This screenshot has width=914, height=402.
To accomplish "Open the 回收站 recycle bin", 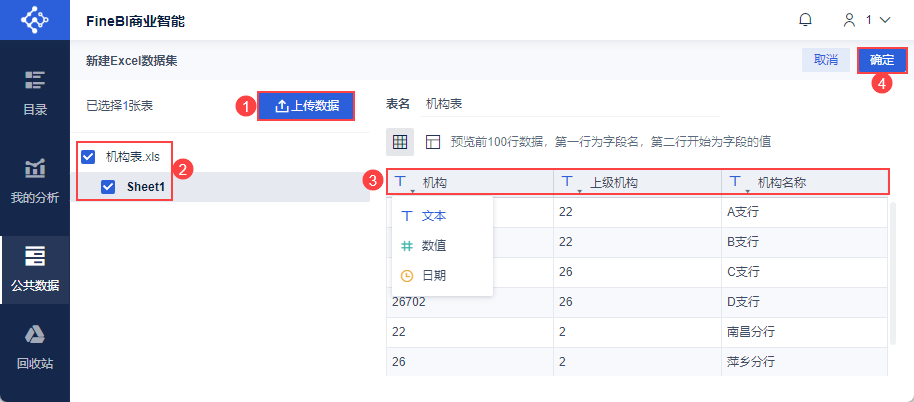I will (x=35, y=347).
